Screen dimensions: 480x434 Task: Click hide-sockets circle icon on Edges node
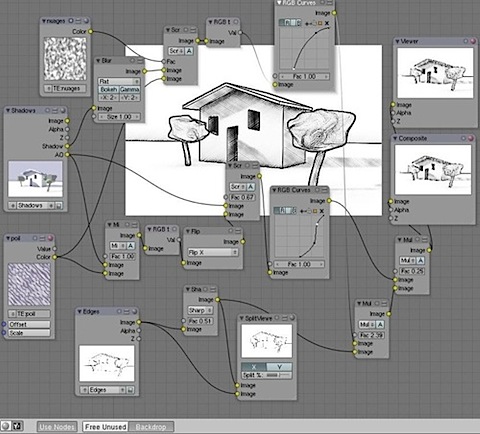point(119,311)
